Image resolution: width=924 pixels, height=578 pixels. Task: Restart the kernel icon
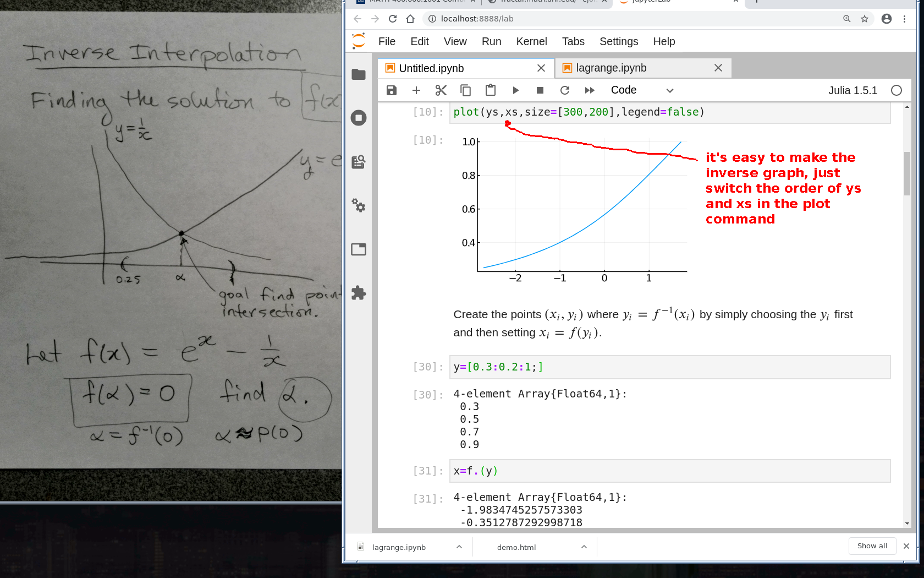564,90
